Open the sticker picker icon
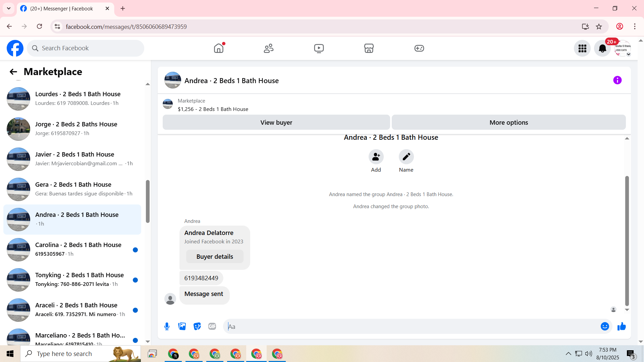This screenshot has width=644, height=362. (x=197, y=326)
